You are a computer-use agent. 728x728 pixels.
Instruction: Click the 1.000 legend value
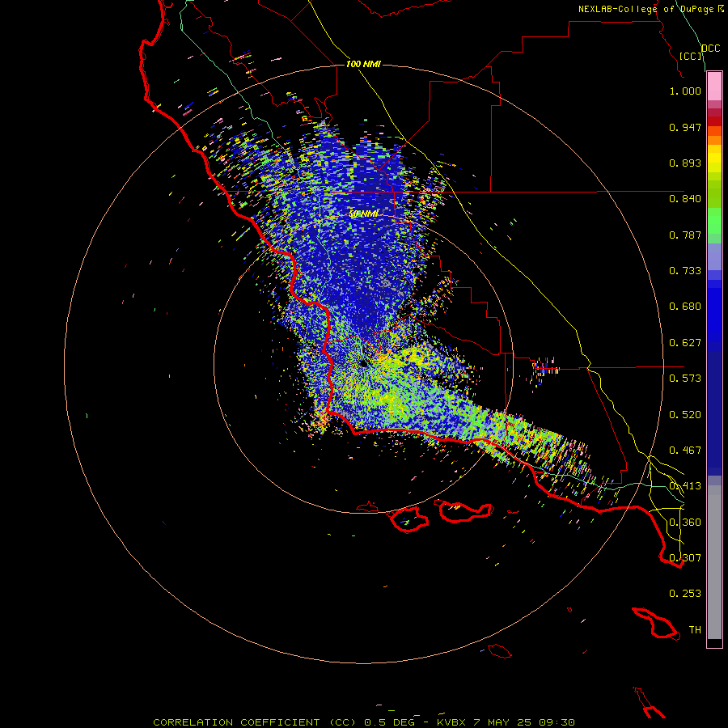point(685,91)
